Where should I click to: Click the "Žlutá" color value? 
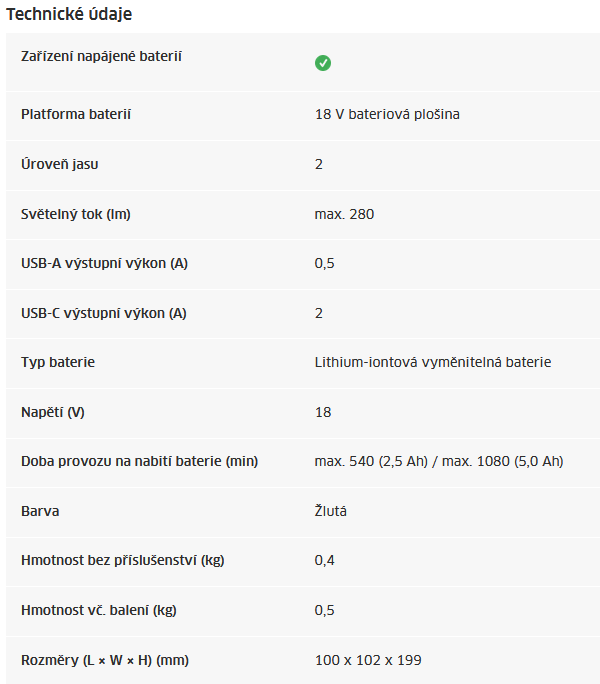tap(331, 511)
